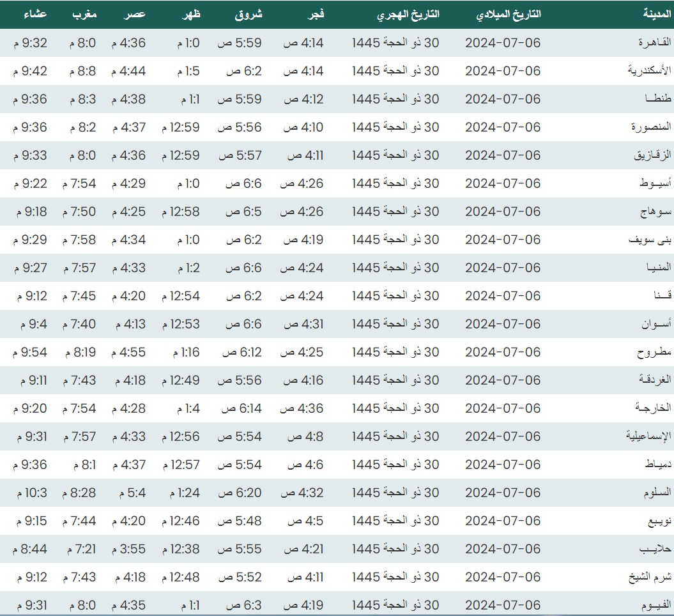This screenshot has width=674, height=616.
Task: Click the 7:45 م Maghrib time for قنا
Action: point(79,296)
